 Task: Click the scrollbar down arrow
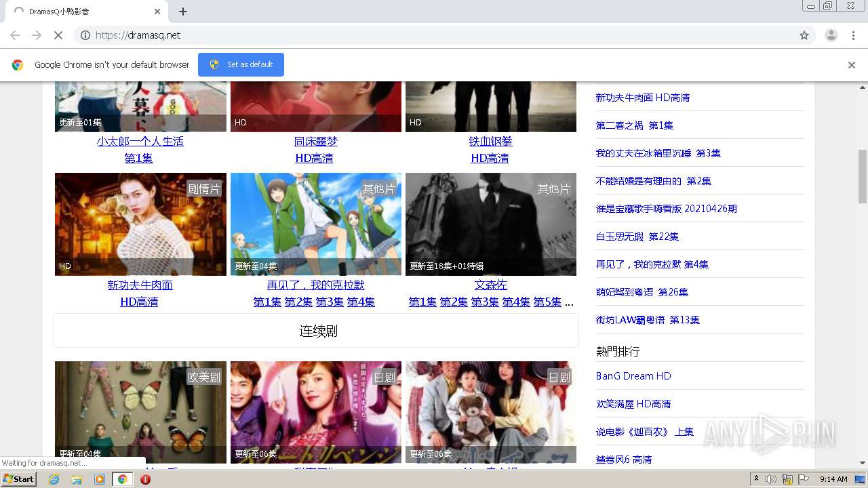[863, 463]
